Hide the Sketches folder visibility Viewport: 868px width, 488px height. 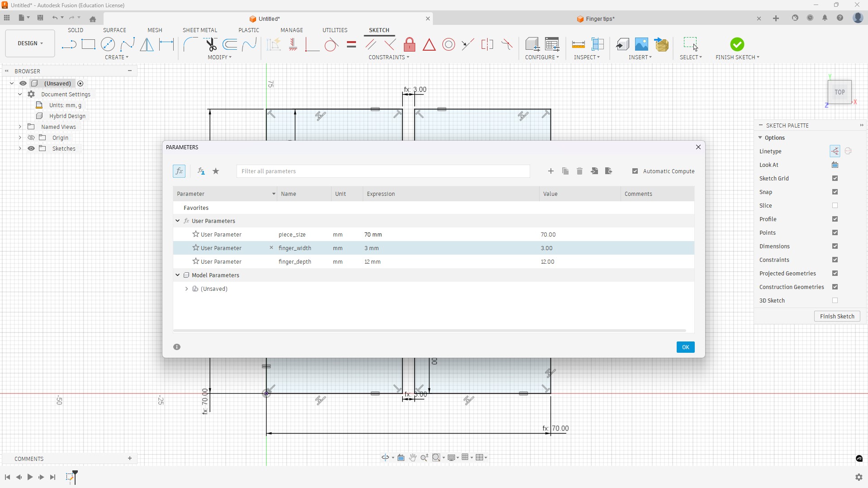point(31,148)
